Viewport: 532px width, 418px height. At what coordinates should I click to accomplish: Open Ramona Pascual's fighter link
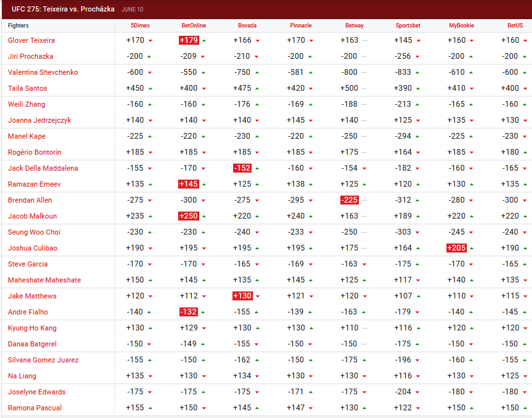pyautogui.click(x=35, y=408)
